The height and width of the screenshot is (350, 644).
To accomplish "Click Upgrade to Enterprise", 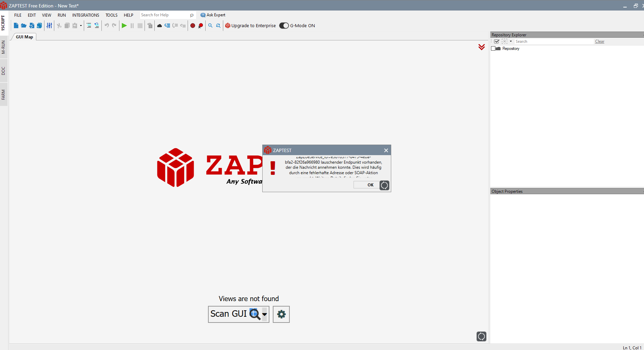I will tap(250, 26).
